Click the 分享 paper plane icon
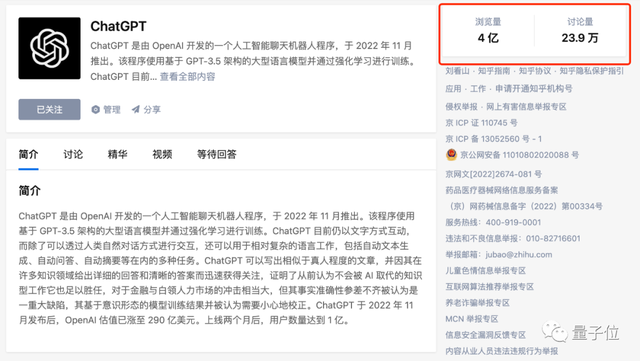640x361 pixels. [x=136, y=109]
